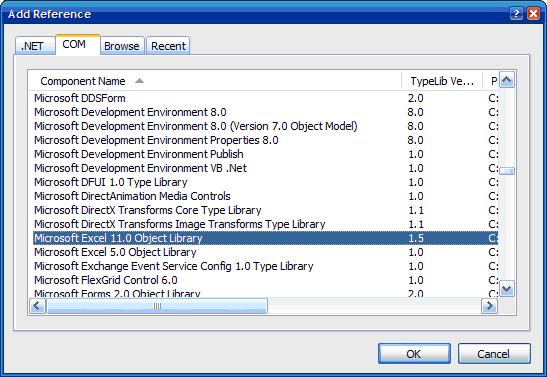Open the Recent tab

[x=168, y=46]
